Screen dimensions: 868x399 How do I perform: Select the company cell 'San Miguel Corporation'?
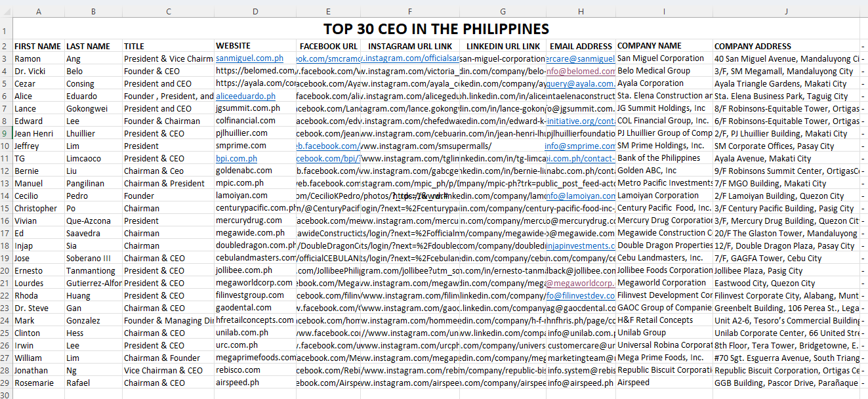664,58
